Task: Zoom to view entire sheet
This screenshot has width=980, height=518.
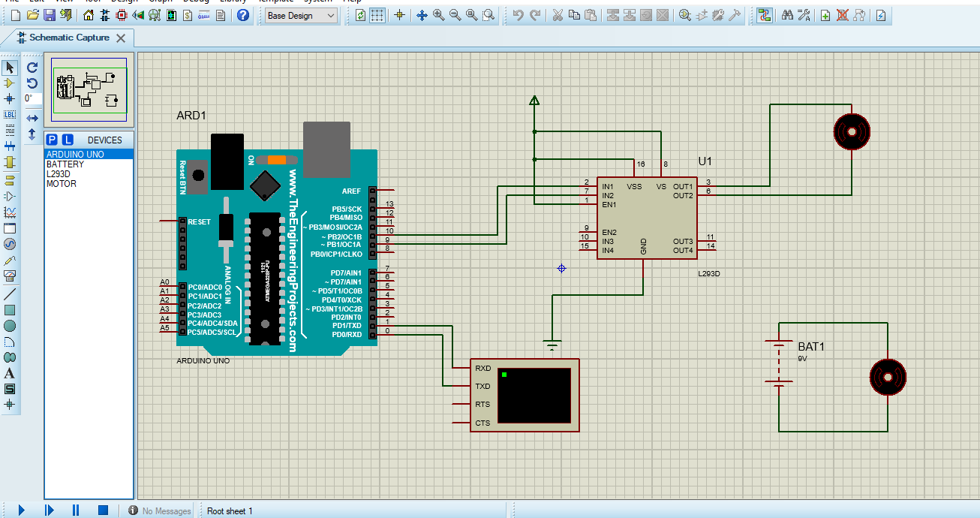Action: click(471, 15)
